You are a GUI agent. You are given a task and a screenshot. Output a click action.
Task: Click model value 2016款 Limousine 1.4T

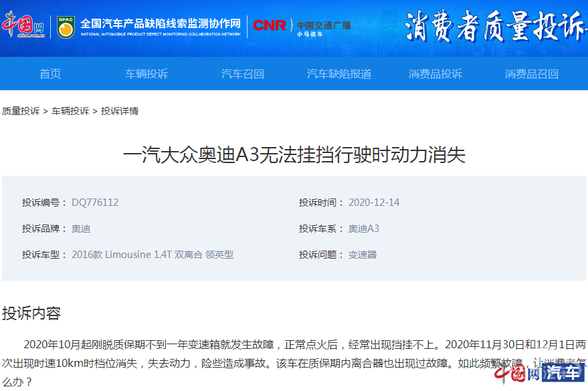[153, 255]
